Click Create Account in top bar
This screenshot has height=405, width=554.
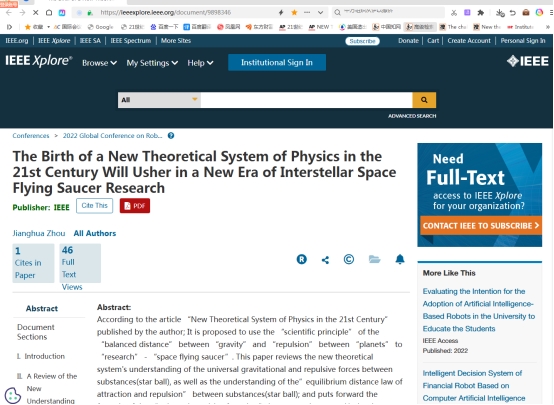[469, 41]
